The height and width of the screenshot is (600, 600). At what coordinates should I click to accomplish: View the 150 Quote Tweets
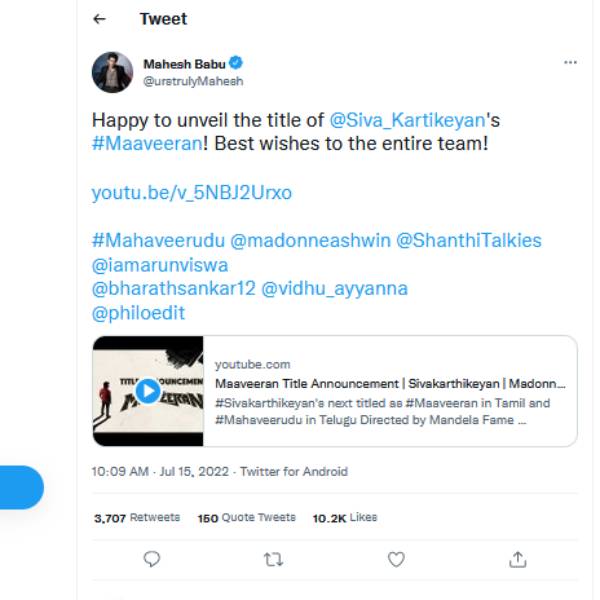(x=246, y=517)
